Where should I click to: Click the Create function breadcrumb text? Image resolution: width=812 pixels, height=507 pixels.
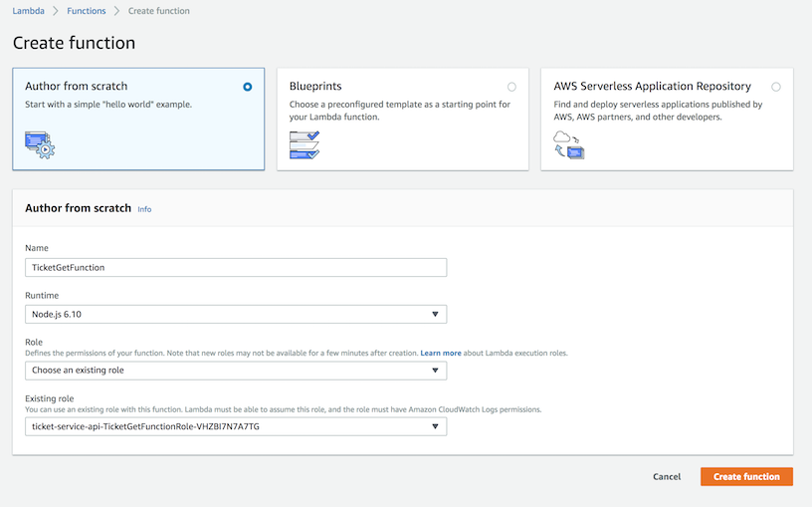pyautogui.click(x=159, y=11)
